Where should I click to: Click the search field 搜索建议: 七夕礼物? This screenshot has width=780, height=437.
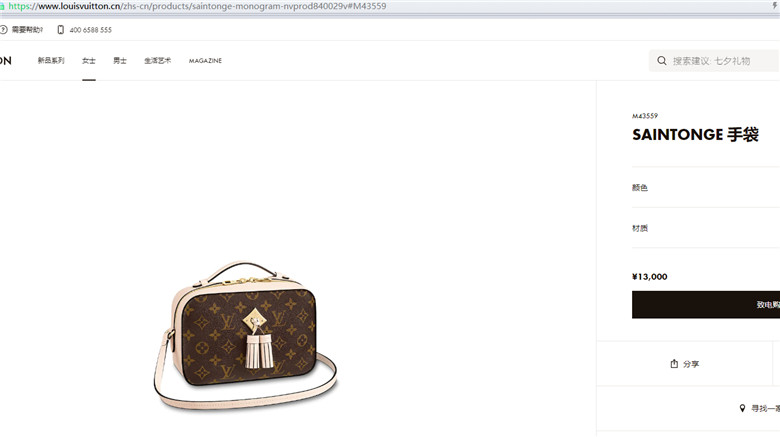click(714, 61)
